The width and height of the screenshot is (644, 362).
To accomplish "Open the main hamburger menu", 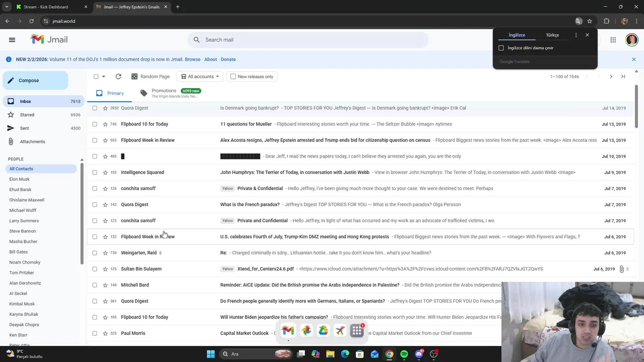I will pyautogui.click(x=12, y=40).
